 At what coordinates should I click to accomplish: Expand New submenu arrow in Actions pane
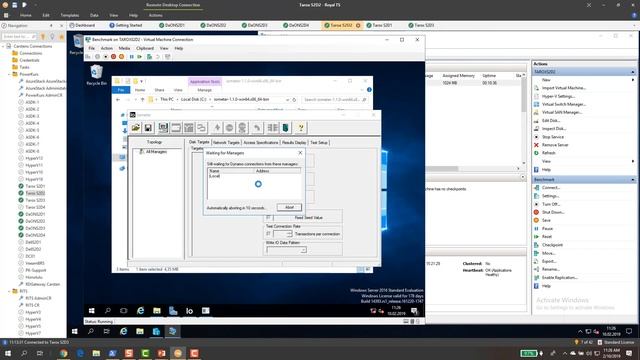pos(633,80)
